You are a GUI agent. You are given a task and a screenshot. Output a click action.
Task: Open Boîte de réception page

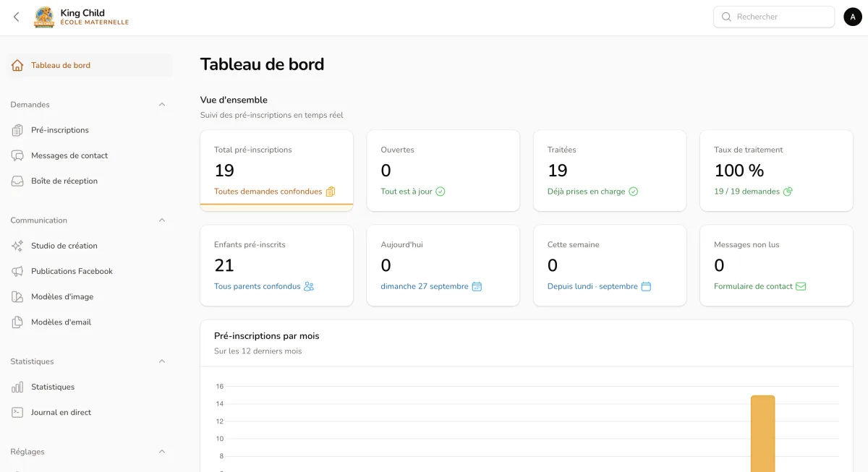(89, 181)
